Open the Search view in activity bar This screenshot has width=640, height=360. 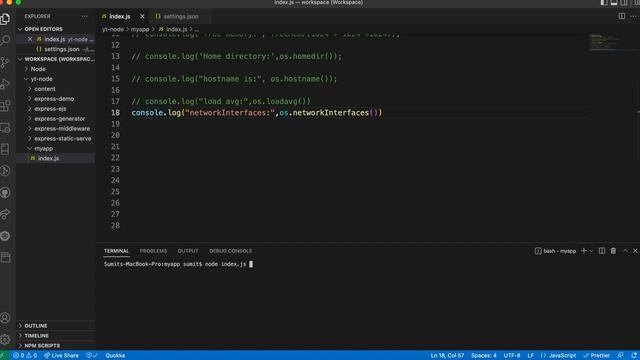click(x=6, y=40)
